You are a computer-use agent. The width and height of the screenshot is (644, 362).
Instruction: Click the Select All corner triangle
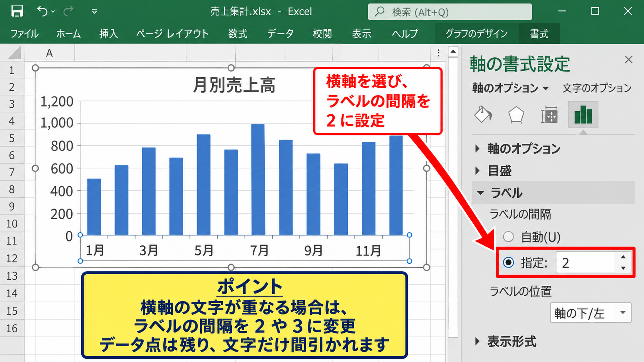click(x=14, y=53)
